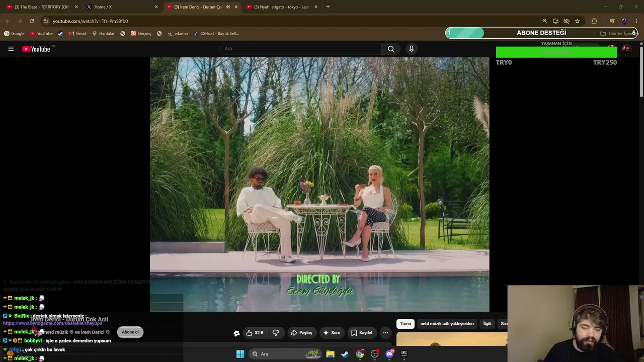Close the Home / X tab
The image size is (644, 362).
click(x=156, y=7)
